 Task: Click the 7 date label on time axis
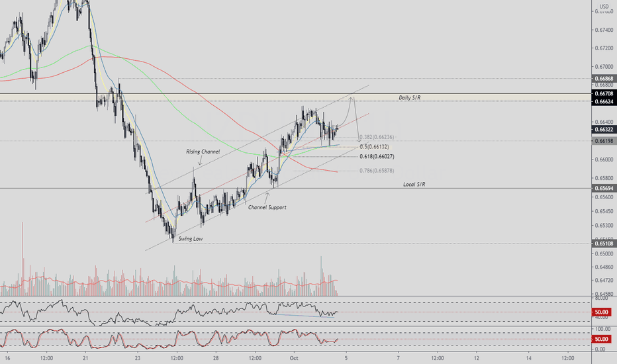(x=399, y=359)
